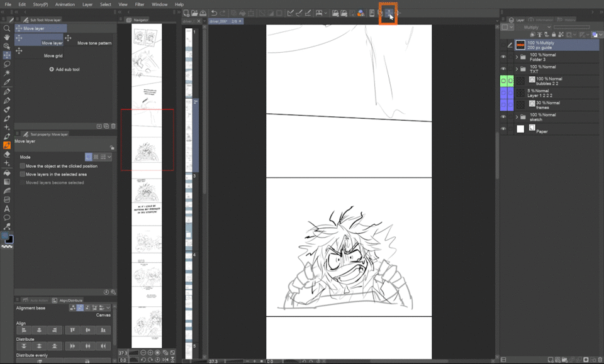Open the Animation menu

(65, 4)
